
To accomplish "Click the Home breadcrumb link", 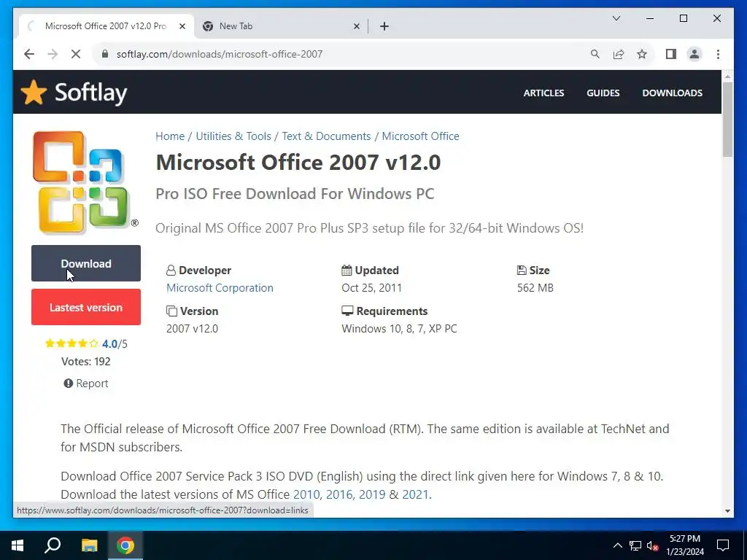I will click(169, 136).
